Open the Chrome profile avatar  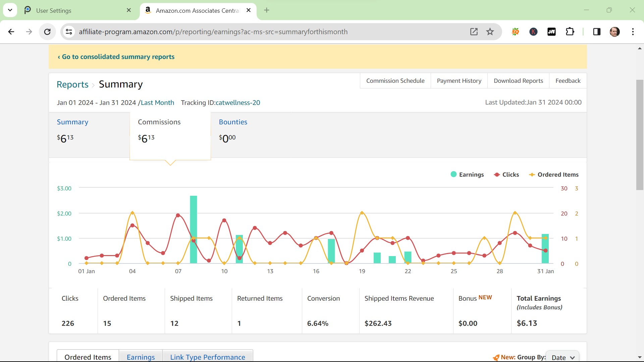[614, 32]
